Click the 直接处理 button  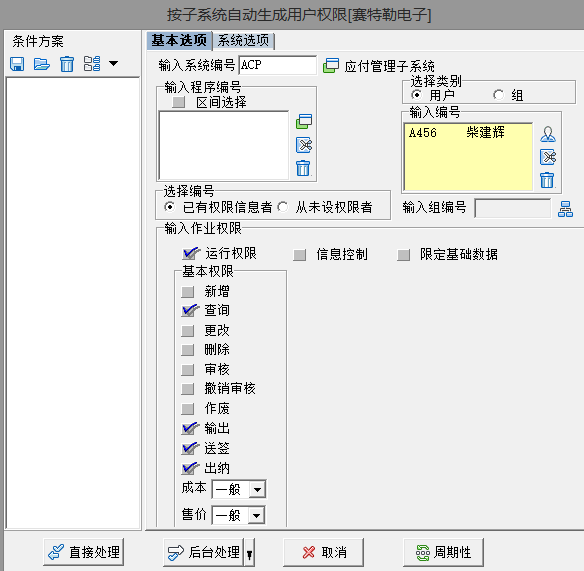84,552
